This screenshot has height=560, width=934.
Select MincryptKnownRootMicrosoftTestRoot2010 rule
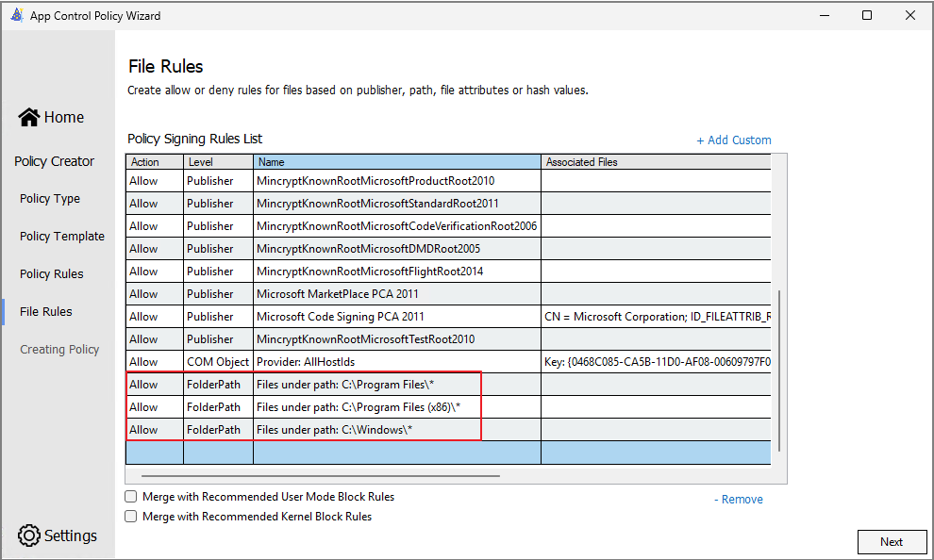(397, 339)
